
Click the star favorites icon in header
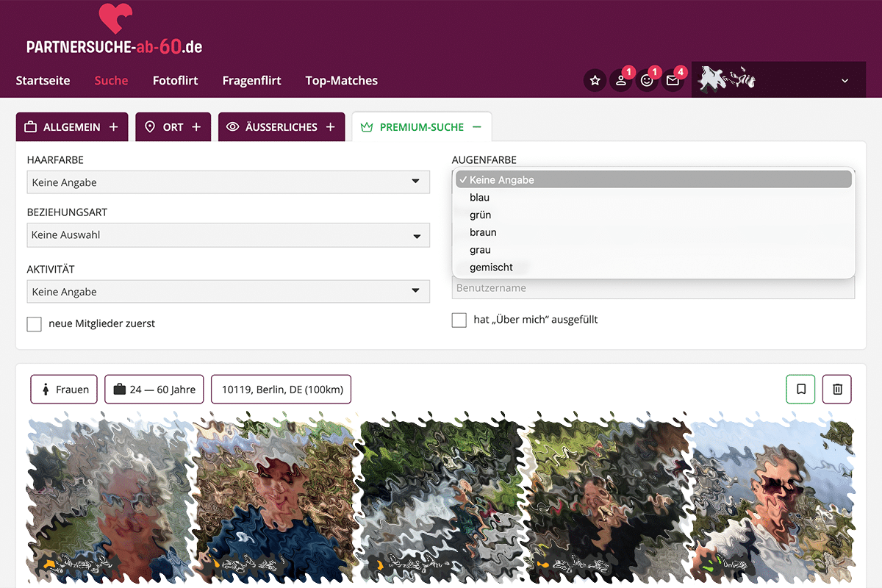[x=595, y=81]
